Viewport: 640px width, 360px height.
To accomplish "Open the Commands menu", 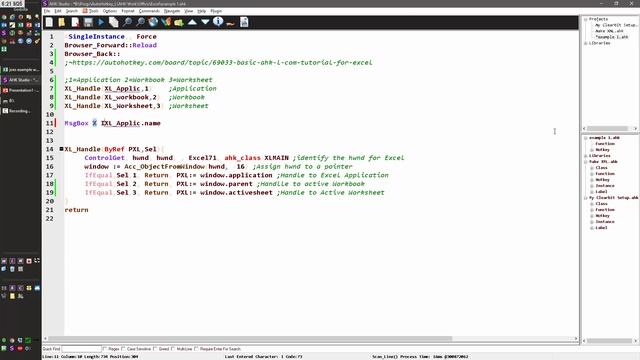I will pos(149,11).
